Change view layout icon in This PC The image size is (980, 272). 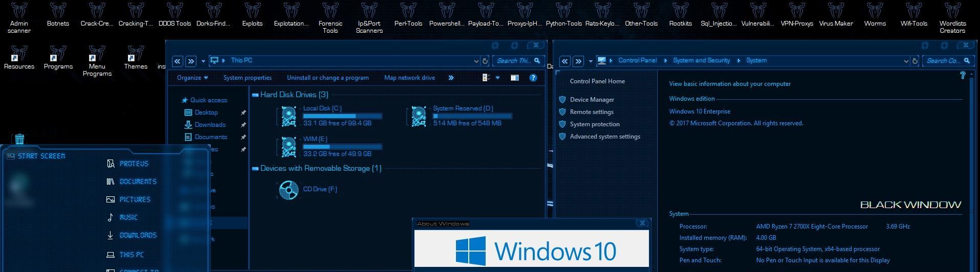487,78
